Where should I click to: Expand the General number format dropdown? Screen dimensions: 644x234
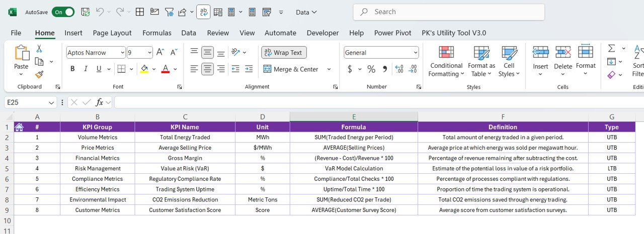(x=415, y=53)
